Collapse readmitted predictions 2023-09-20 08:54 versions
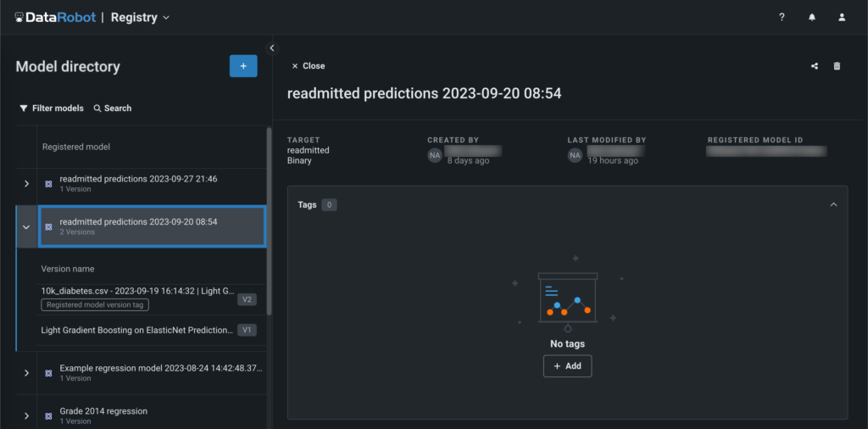 [x=26, y=227]
